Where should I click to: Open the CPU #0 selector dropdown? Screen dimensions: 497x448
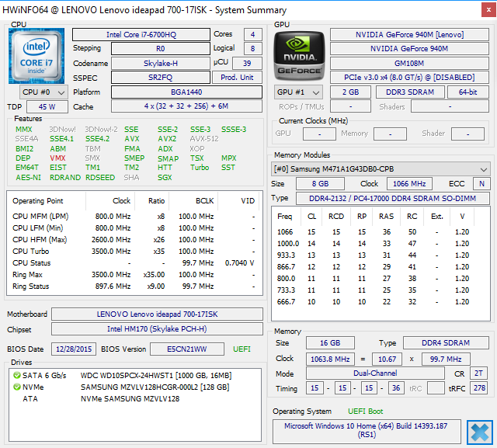click(43, 92)
